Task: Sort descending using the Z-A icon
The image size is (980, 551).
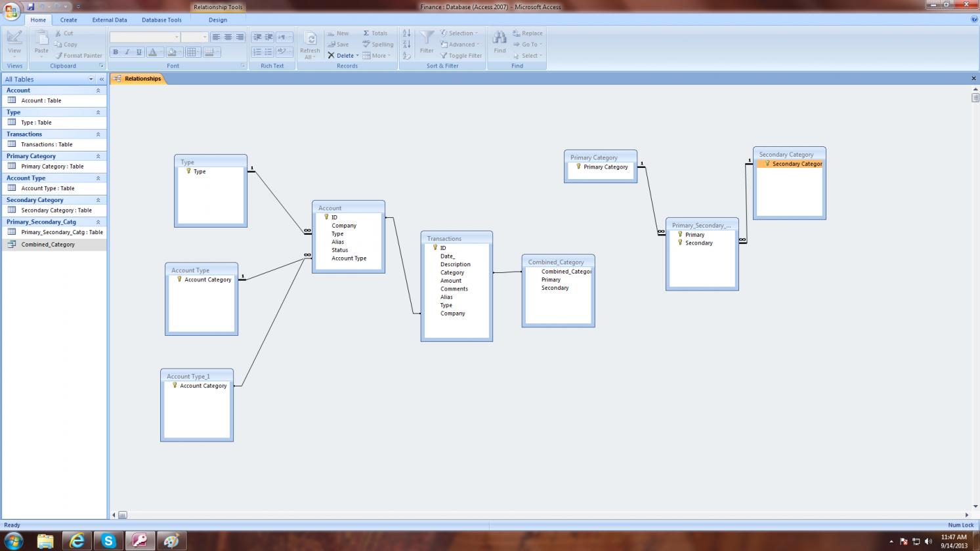Action: [406, 45]
